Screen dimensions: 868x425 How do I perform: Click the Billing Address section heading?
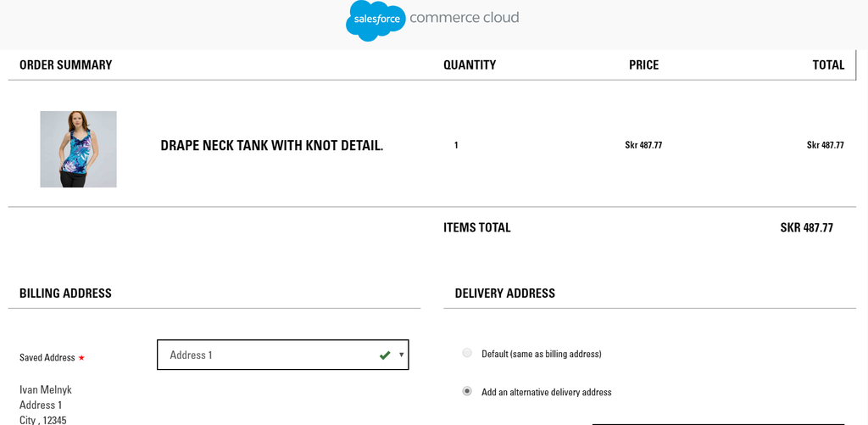click(65, 294)
